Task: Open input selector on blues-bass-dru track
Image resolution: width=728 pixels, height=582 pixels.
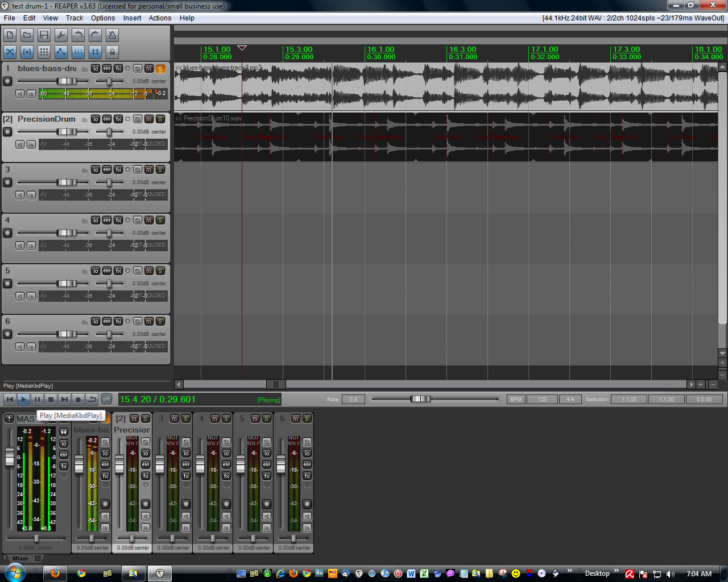Action: 31,94
